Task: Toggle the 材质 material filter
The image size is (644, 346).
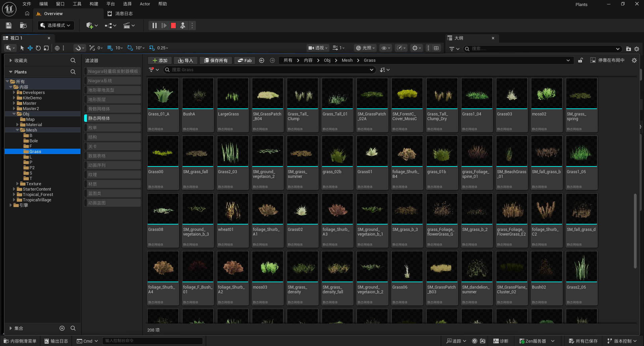Action: click(x=112, y=184)
